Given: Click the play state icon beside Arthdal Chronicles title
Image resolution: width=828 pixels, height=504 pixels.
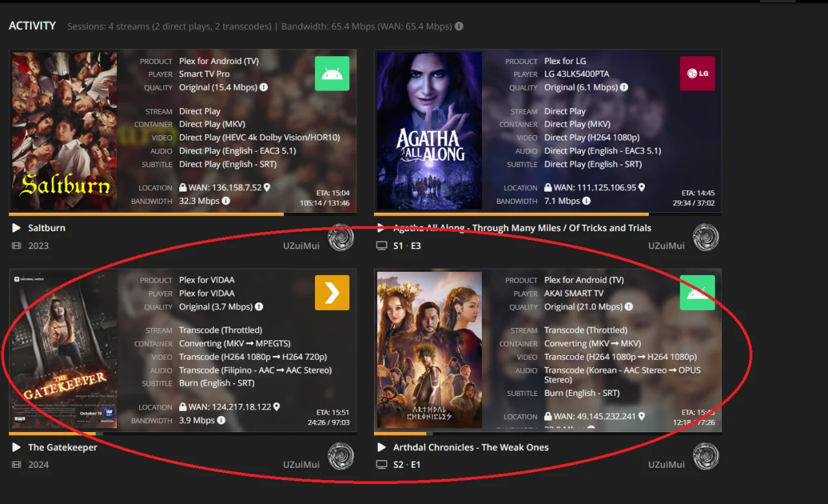Looking at the screenshot, I should coord(382,447).
